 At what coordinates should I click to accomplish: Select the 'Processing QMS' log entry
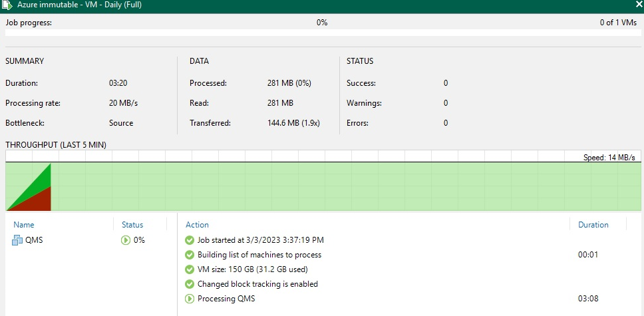coord(226,299)
